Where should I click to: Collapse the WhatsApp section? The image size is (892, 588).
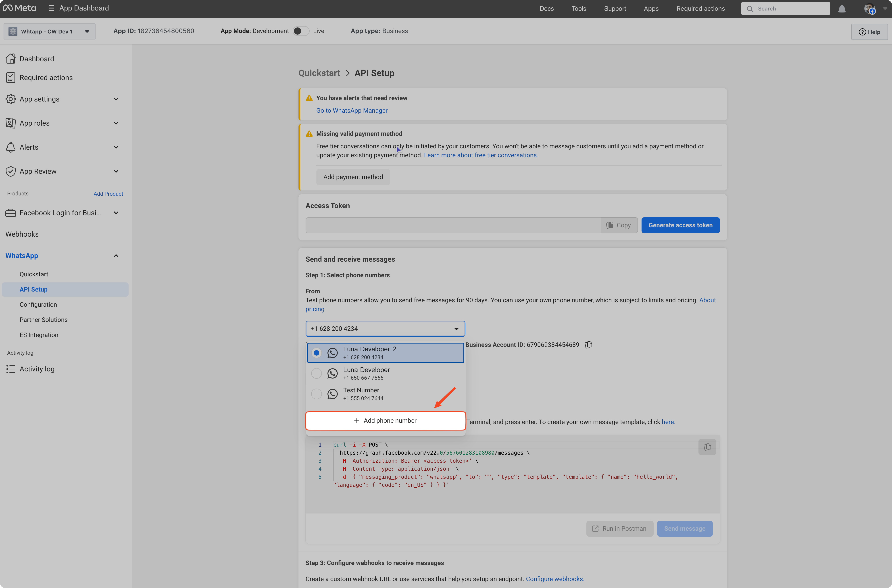click(116, 256)
